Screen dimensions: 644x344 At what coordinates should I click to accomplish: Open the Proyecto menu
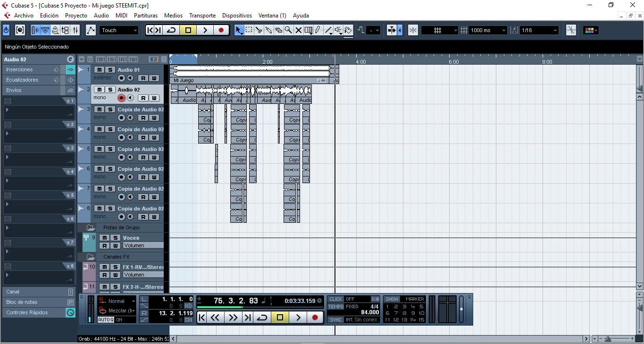[x=76, y=16]
